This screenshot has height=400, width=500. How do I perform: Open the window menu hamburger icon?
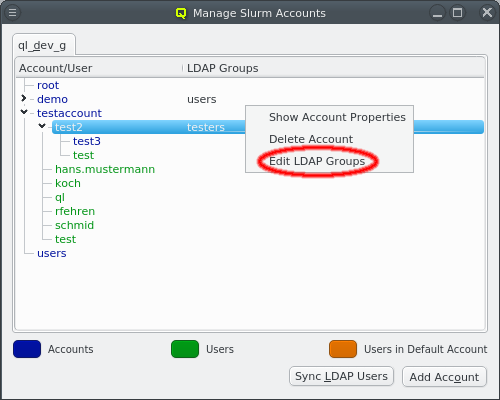(x=12, y=13)
